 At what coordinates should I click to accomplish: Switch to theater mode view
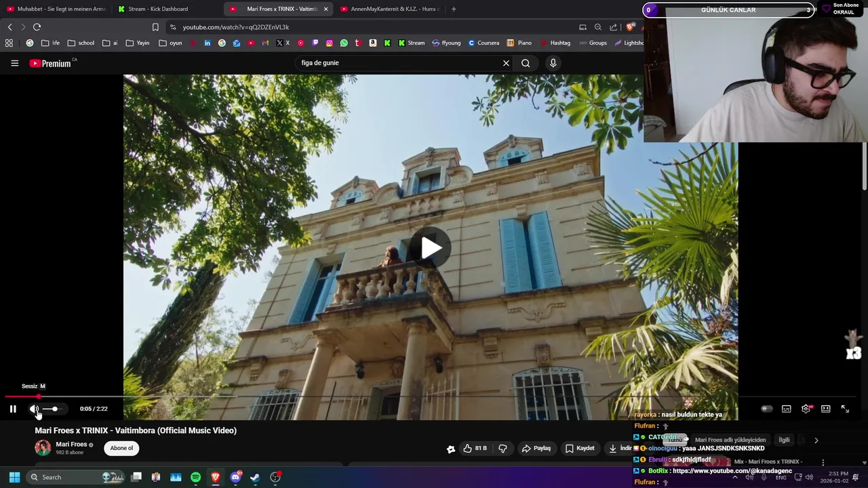(x=826, y=409)
